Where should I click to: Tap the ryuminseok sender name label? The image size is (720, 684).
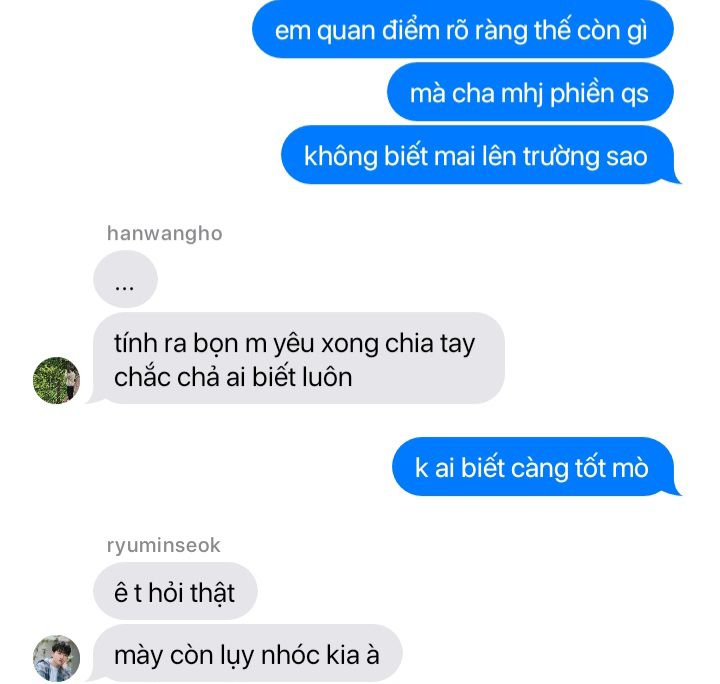[x=163, y=545]
